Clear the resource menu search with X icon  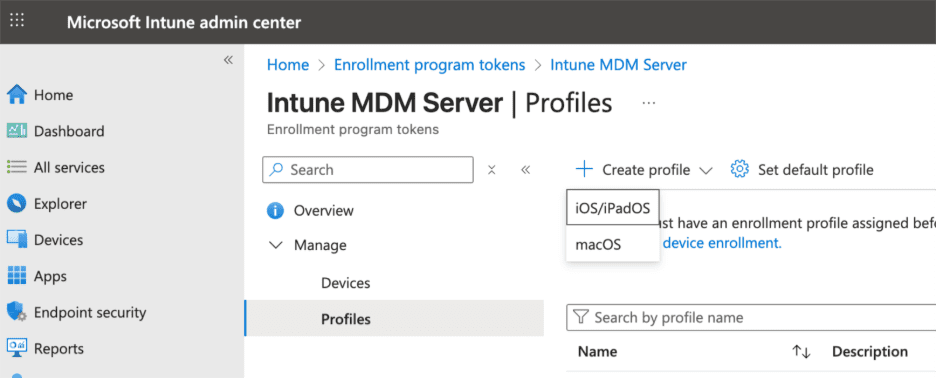(x=492, y=170)
